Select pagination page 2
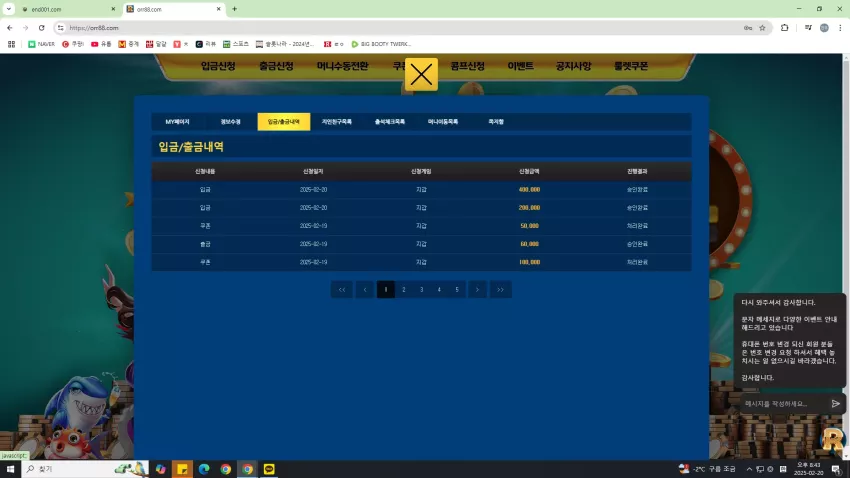 tap(403, 289)
